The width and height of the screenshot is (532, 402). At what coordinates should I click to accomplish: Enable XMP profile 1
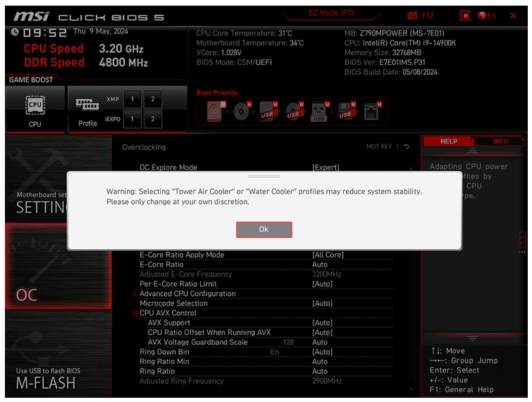pos(132,99)
